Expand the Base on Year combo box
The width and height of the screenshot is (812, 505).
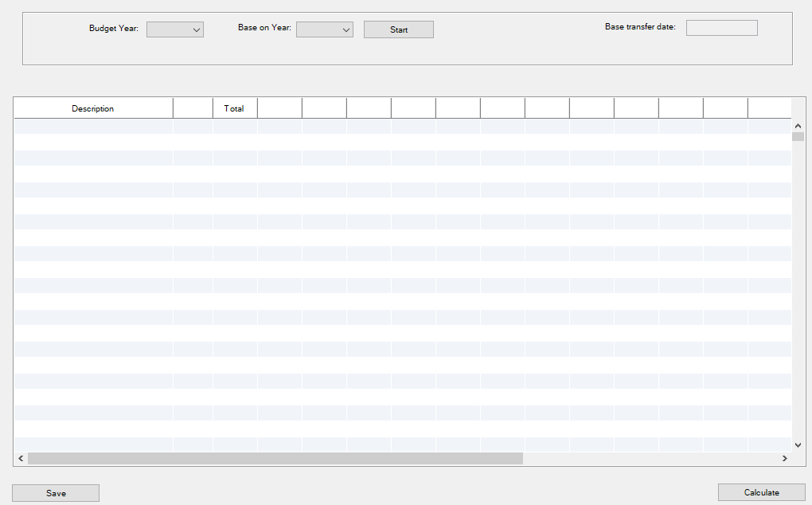tap(325, 29)
